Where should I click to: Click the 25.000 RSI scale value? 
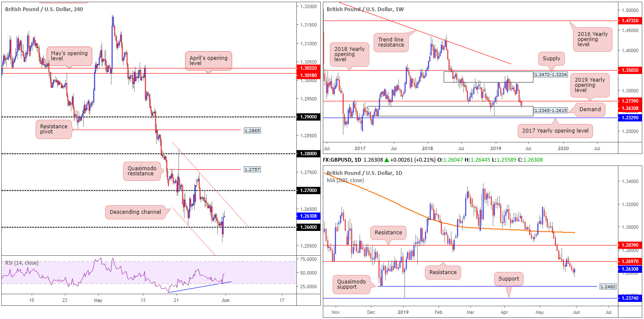pos(307,286)
